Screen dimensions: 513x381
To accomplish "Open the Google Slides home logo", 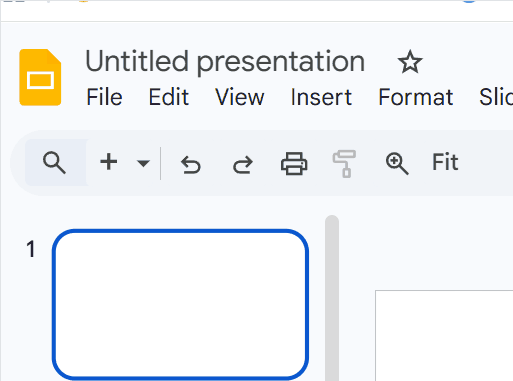I will pyautogui.click(x=40, y=77).
